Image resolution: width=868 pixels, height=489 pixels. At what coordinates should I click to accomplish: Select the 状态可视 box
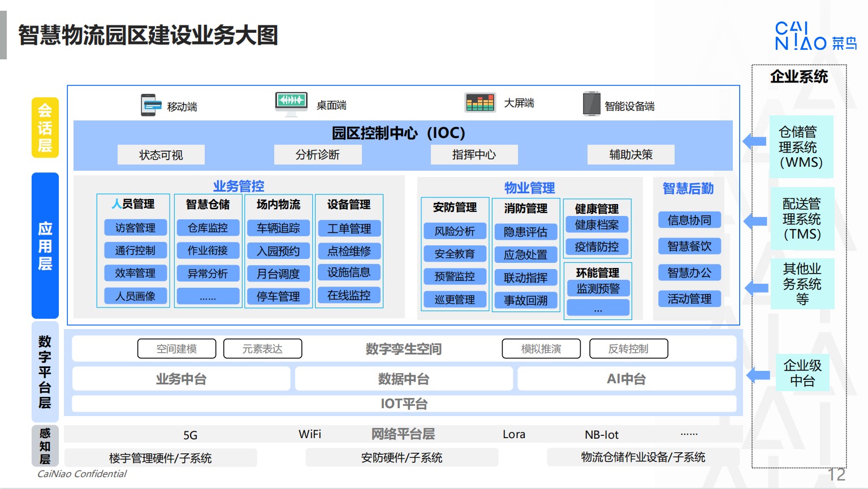point(161,155)
